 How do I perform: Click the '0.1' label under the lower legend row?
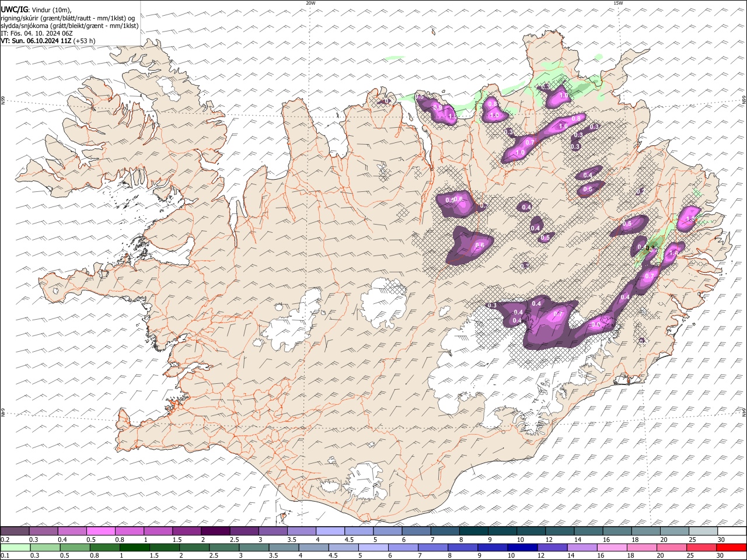(5, 556)
